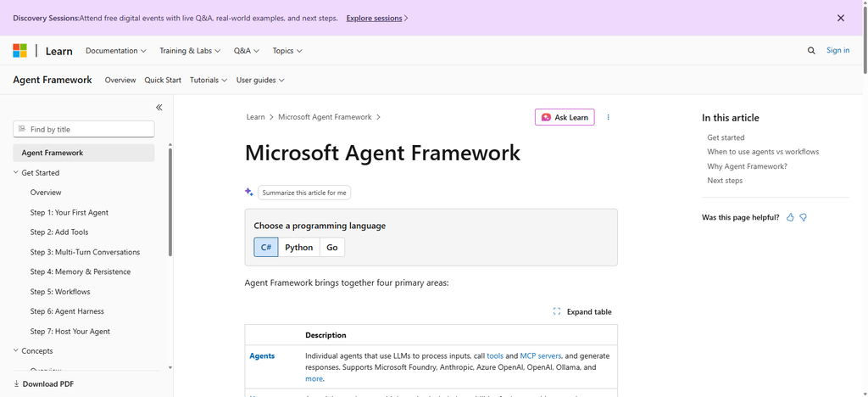The width and height of the screenshot is (868, 397).
Task: Click the Agents link in table
Action: click(x=262, y=356)
